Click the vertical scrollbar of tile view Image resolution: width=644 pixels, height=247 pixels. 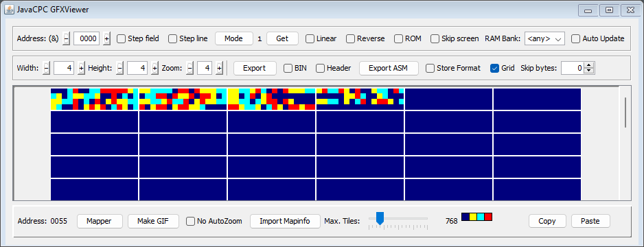[625, 113]
